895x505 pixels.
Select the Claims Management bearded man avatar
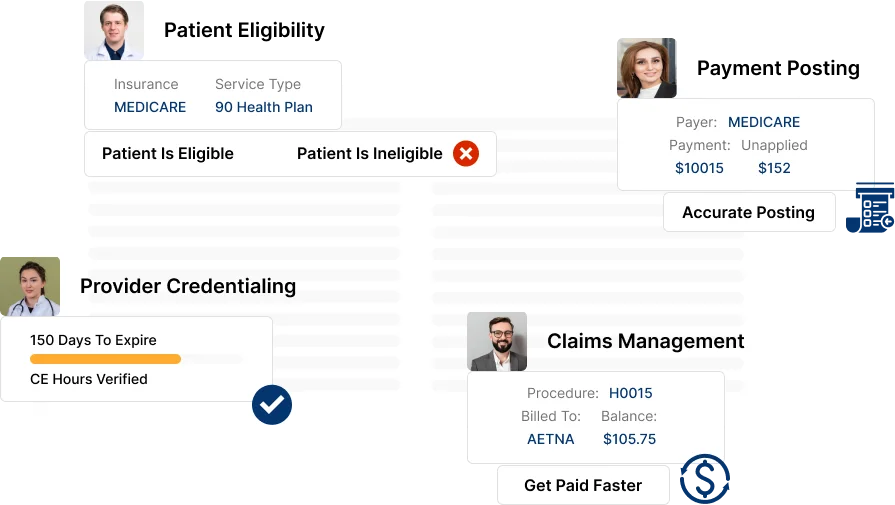[497, 341]
